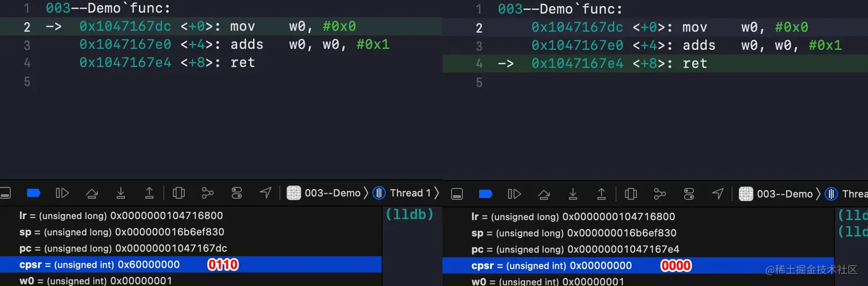868x286 pixels.
Task: Click Step Out in left window
Action: [x=149, y=193]
